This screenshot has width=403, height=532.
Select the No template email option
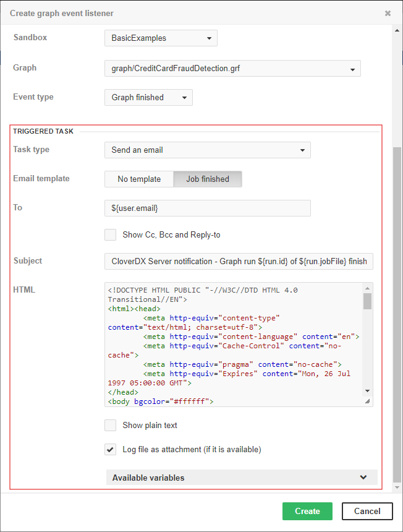tap(138, 179)
